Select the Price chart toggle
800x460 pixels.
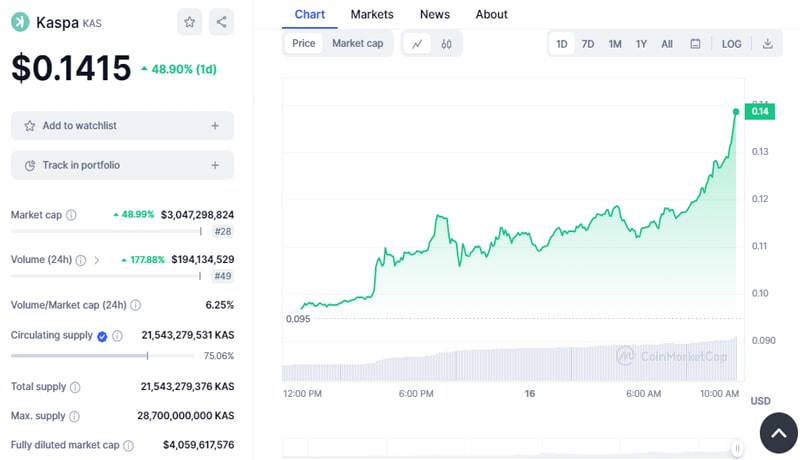pos(304,43)
